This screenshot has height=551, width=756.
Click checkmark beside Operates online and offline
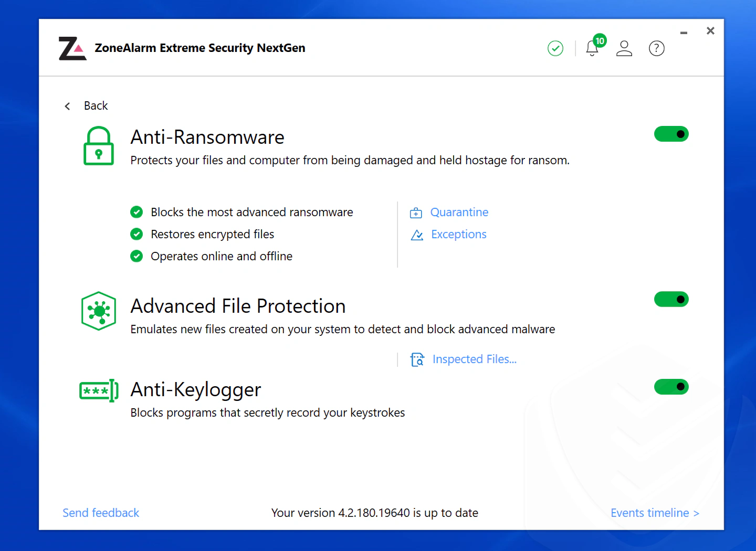pyautogui.click(x=136, y=256)
